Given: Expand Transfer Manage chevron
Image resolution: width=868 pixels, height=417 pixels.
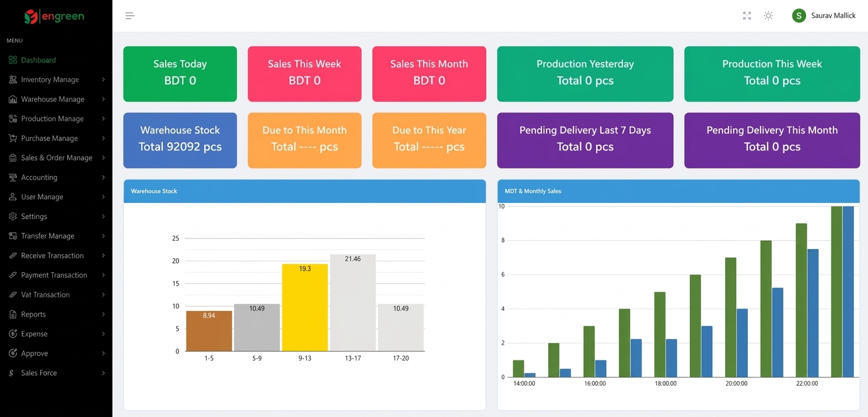Looking at the screenshot, I should coord(103,236).
